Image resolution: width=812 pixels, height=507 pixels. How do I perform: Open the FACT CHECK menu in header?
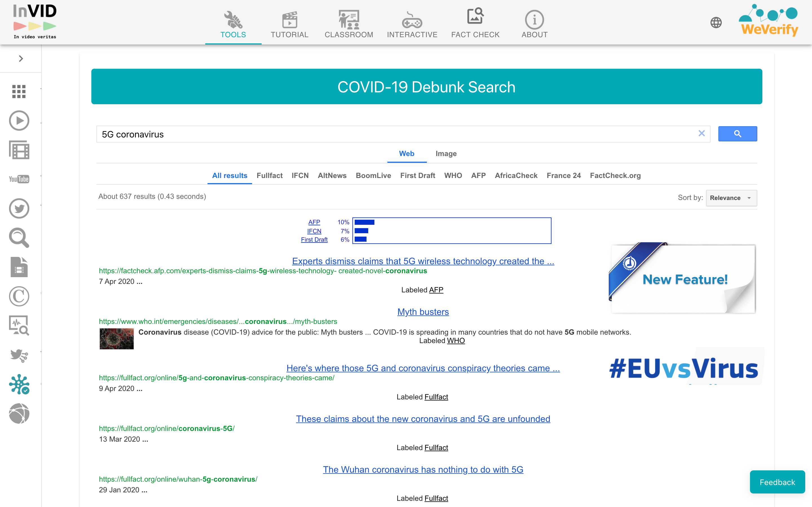475,23
